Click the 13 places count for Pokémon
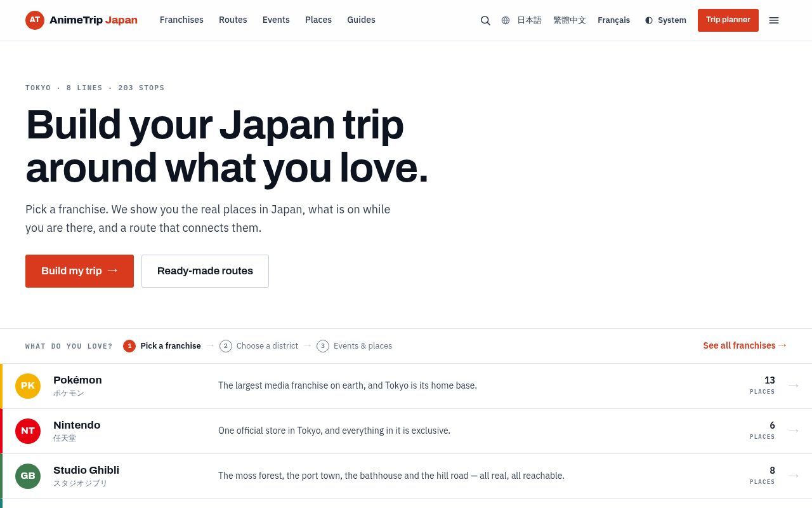812x508 pixels. coord(763,385)
